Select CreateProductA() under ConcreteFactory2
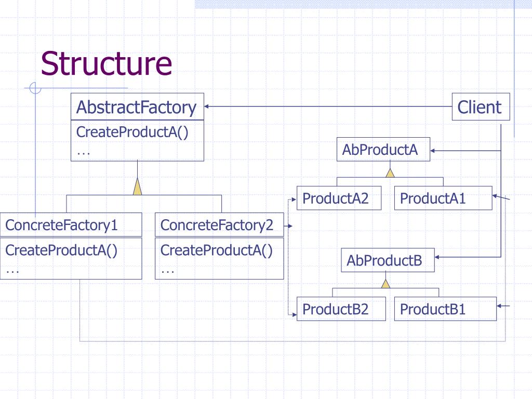The height and width of the screenshot is (399, 532). (x=217, y=250)
